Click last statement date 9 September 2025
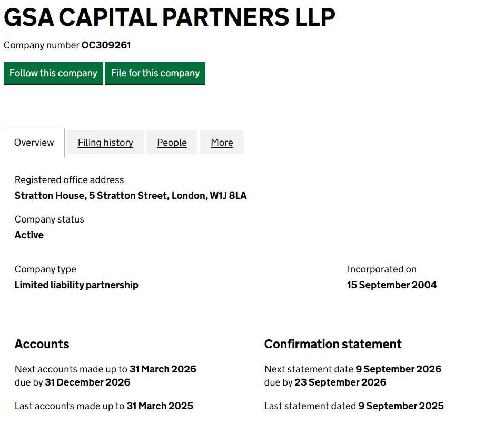 (401, 406)
